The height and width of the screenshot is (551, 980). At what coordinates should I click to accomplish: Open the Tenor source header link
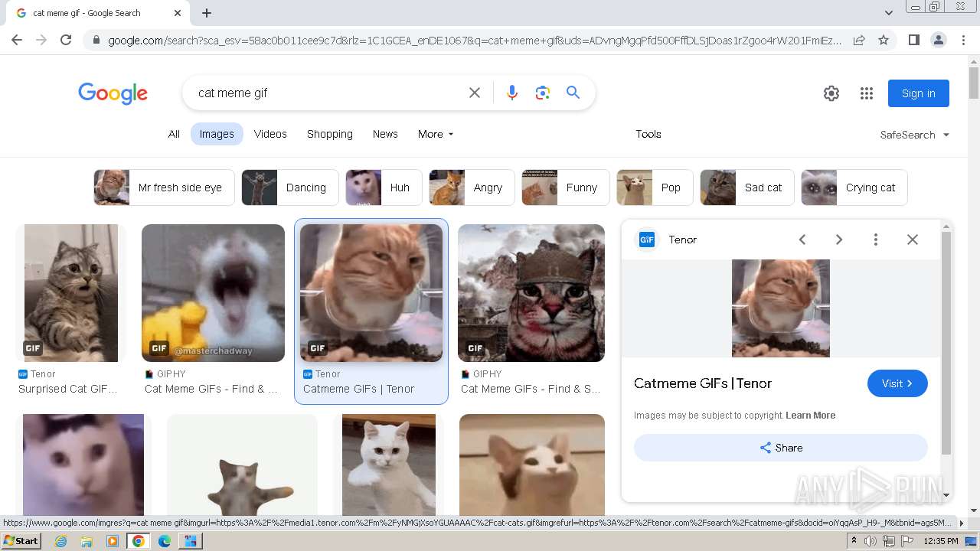click(x=668, y=240)
